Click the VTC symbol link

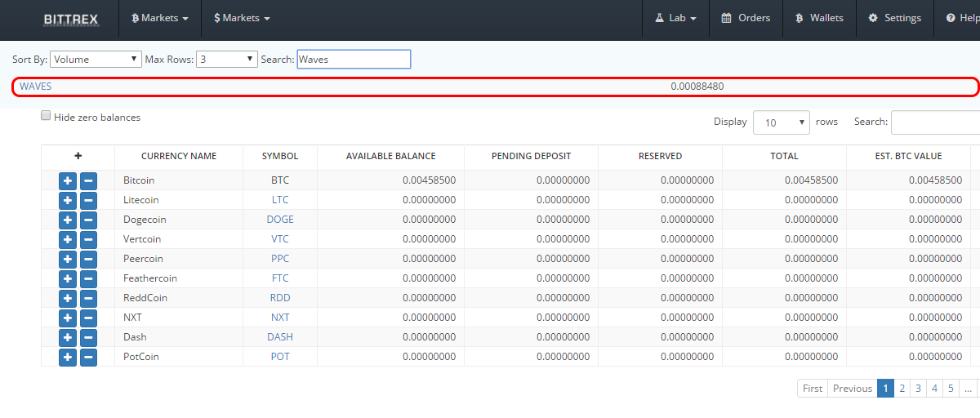[x=280, y=239]
